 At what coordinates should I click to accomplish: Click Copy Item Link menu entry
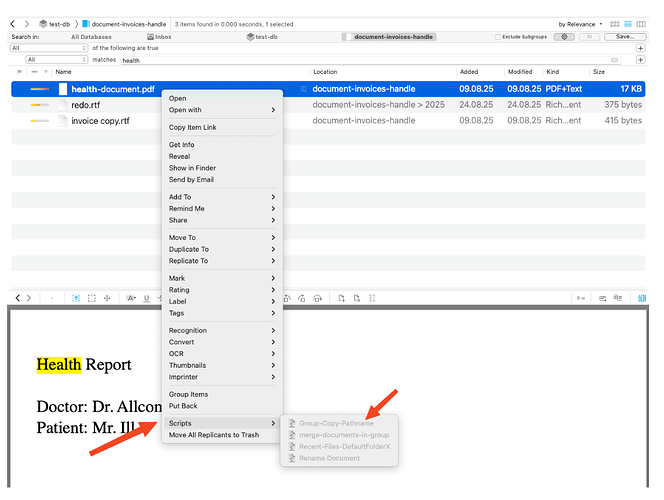192,127
